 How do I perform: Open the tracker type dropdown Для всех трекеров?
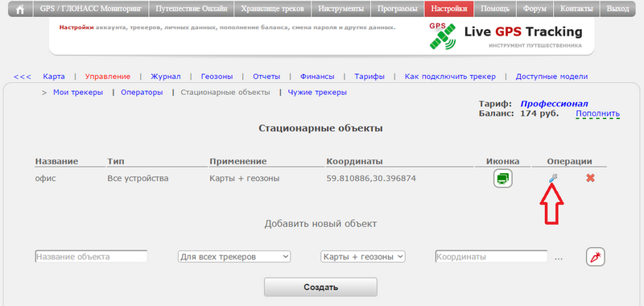[234, 257]
